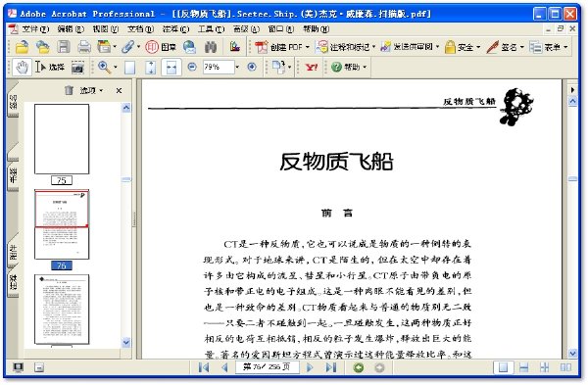Open the 图章 stamp tool
The image size is (588, 385).
pyautogui.click(x=161, y=47)
